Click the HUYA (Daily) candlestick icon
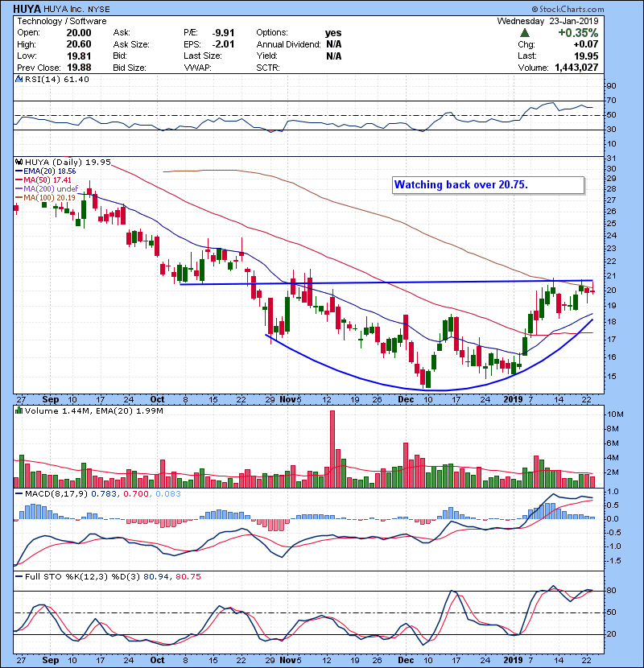The image size is (644, 668). pos(19,163)
